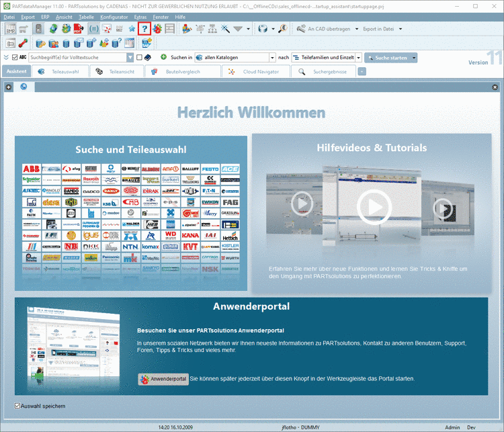The image size is (504, 432).
Task: Switch to the Teileauswahl tab
Action: 60,72
